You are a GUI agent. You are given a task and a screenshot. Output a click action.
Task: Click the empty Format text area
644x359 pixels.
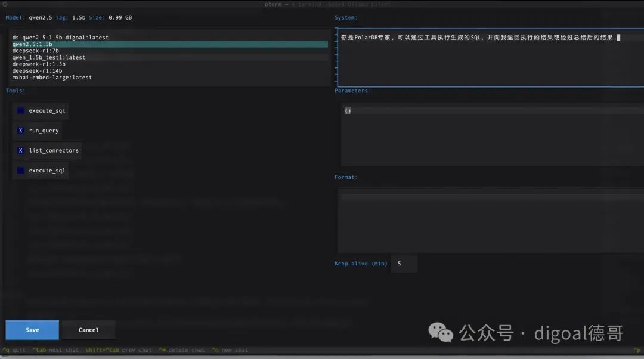[x=489, y=221]
